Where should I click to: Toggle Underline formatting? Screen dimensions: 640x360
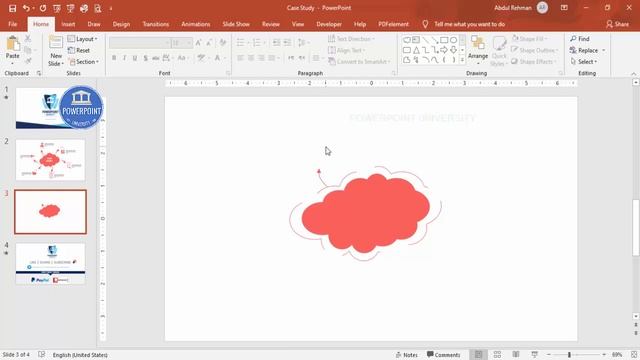click(x=135, y=58)
